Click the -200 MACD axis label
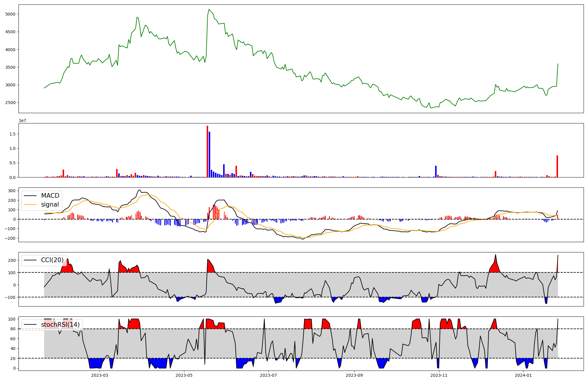Viewport: 588px width, 382px height. pyautogui.click(x=10, y=238)
